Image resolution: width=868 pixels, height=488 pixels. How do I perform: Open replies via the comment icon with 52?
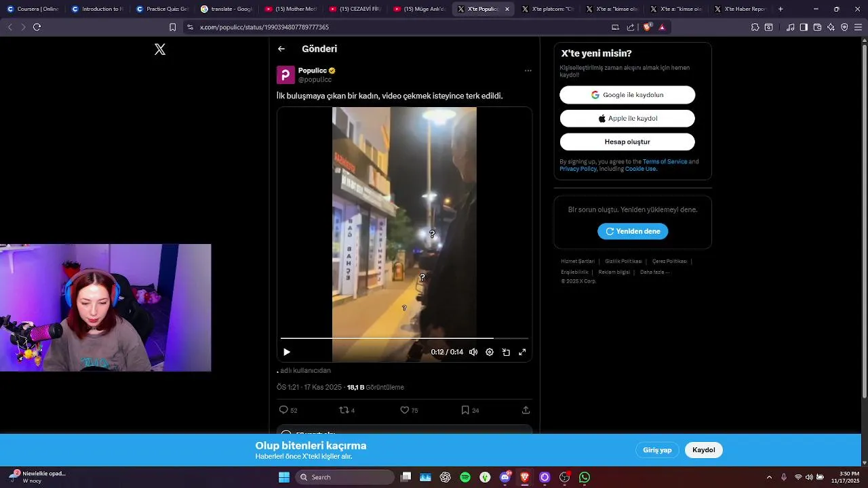coord(288,410)
